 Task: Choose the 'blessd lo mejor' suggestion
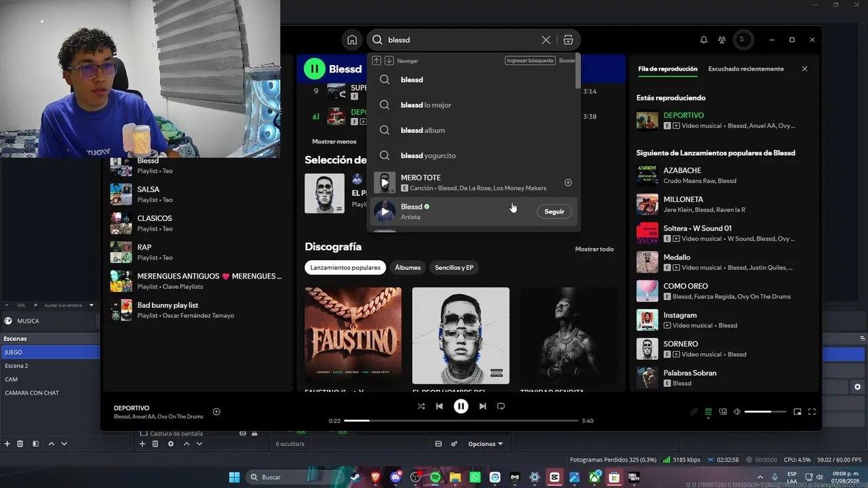coord(473,105)
